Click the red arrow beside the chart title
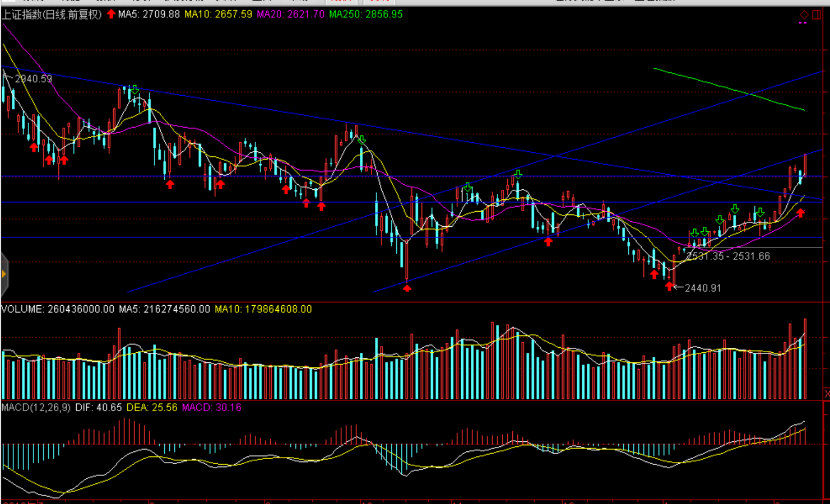The image size is (830, 504). pos(111,14)
